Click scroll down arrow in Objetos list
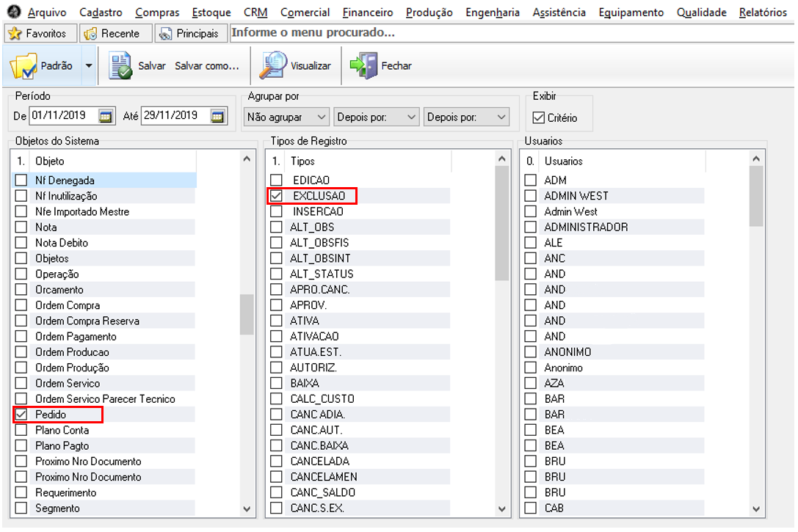The height and width of the screenshot is (532, 798). pyautogui.click(x=247, y=509)
